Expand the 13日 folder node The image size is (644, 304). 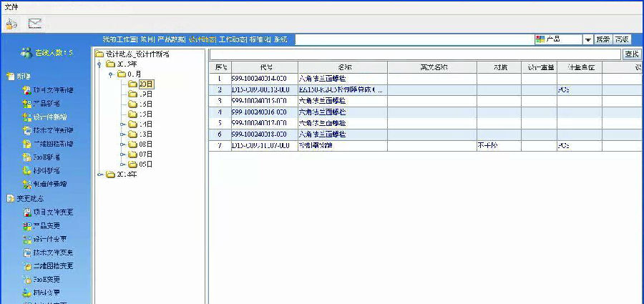pyautogui.click(x=122, y=134)
